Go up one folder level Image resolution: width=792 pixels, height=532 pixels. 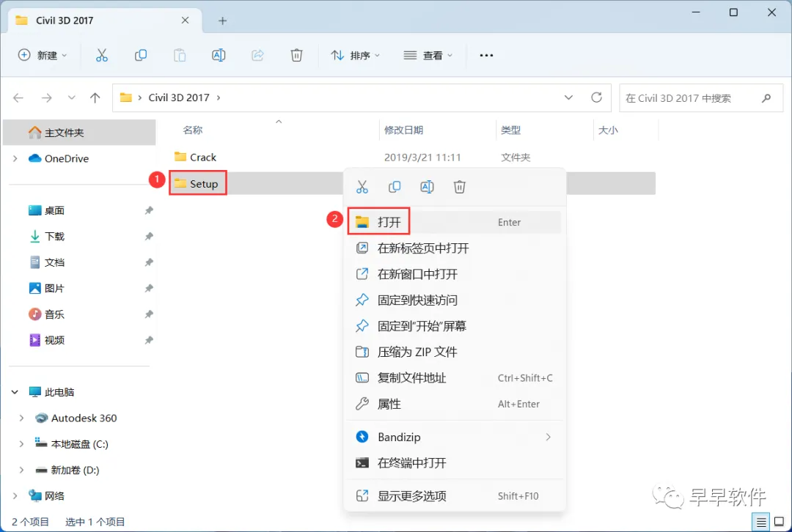[x=95, y=97]
